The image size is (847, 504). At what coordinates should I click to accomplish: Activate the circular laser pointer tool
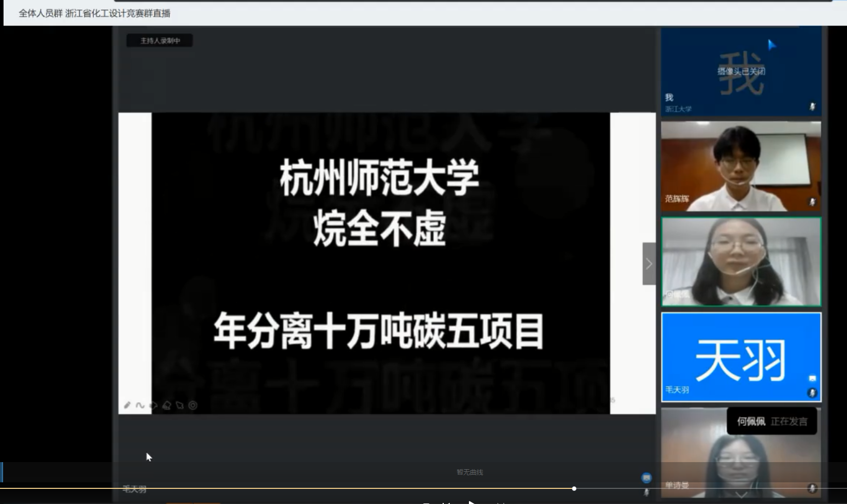(193, 405)
